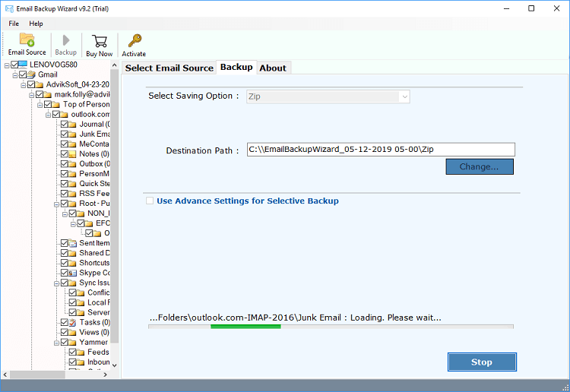570x392 pixels.
Task: Uncheck the Notes (0) checkbox
Action: [x=65, y=154]
